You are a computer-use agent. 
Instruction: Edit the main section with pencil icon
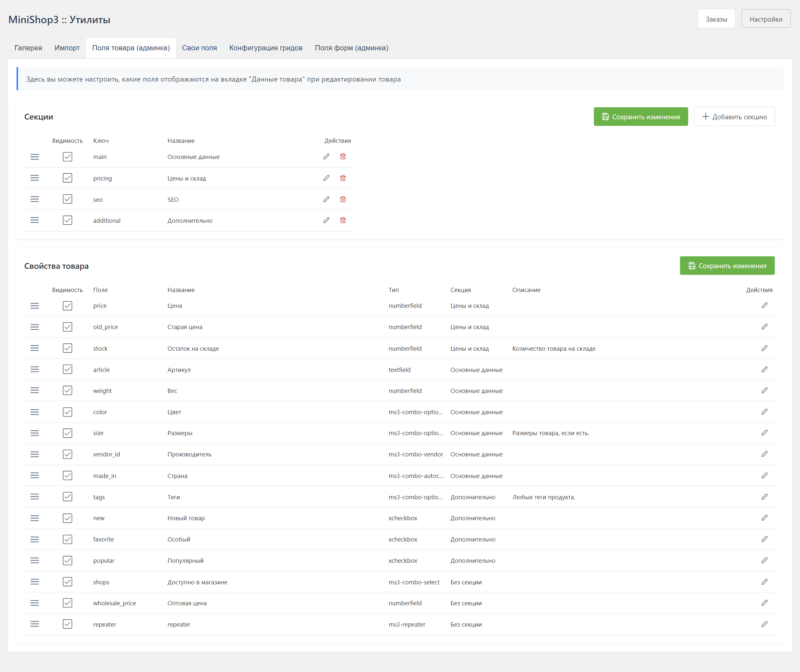pyautogui.click(x=326, y=157)
